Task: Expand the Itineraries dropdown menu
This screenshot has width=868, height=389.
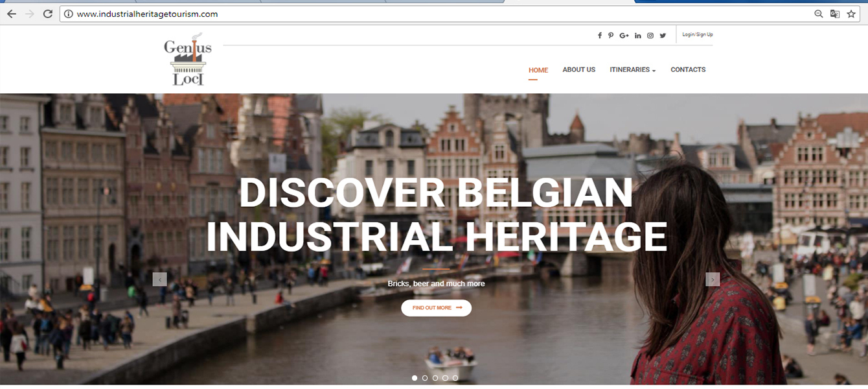Action: tap(632, 70)
